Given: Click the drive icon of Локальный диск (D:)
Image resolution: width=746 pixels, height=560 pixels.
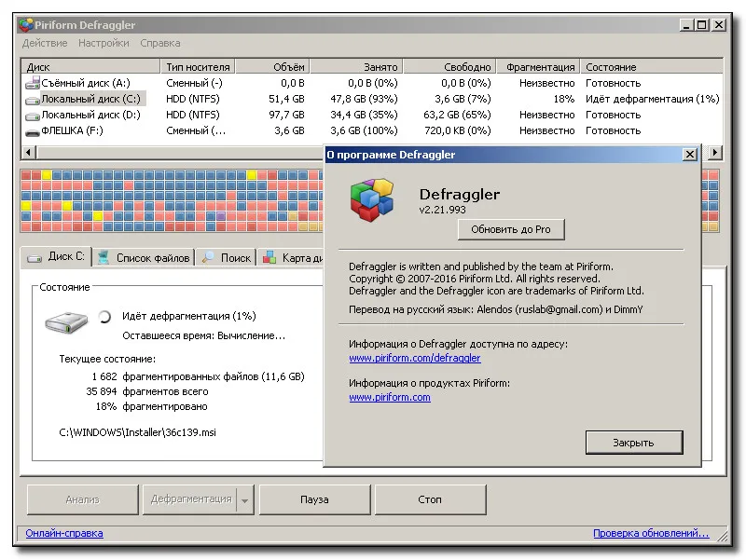Looking at the screenshot, I should point(33,116).
